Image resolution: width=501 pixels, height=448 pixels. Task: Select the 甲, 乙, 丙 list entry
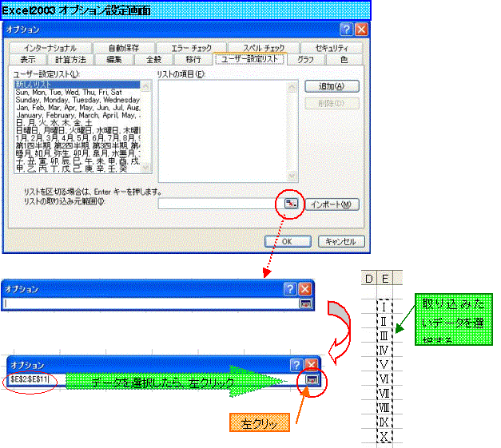click(78, 169)
